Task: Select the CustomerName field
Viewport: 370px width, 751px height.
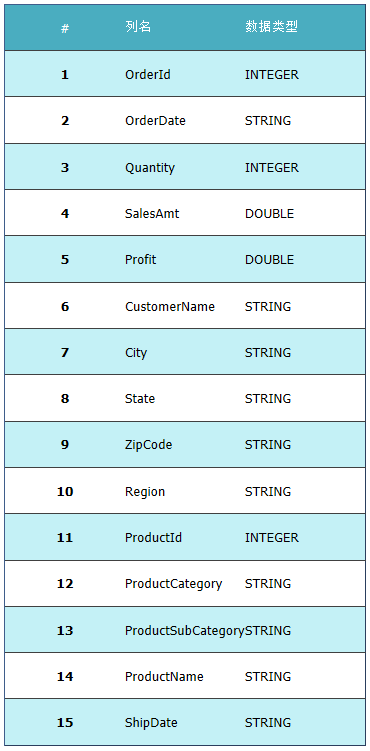Action: (170, 307)
